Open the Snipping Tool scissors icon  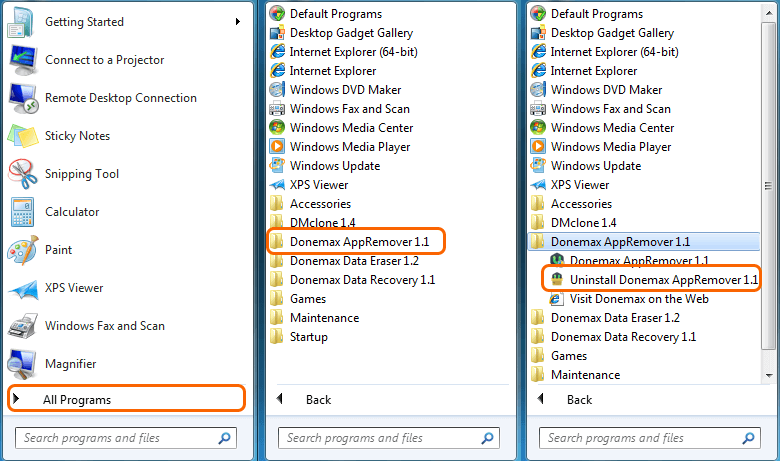click(x=22, y=174)
